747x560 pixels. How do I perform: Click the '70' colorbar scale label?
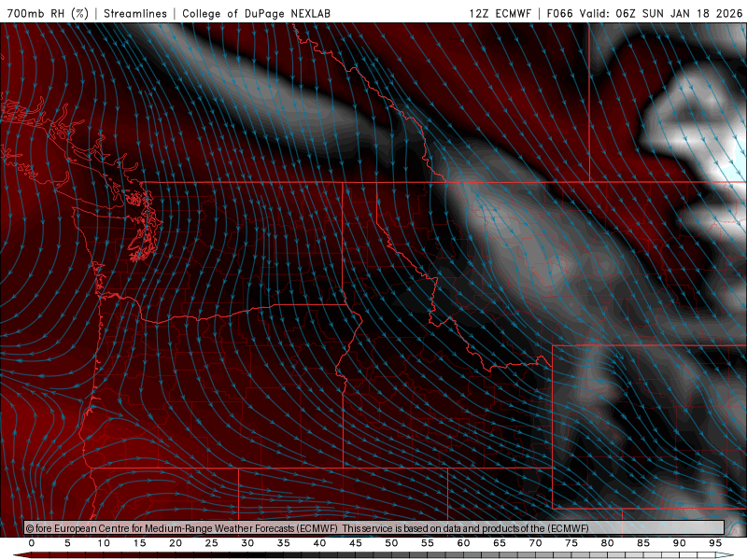535,543
